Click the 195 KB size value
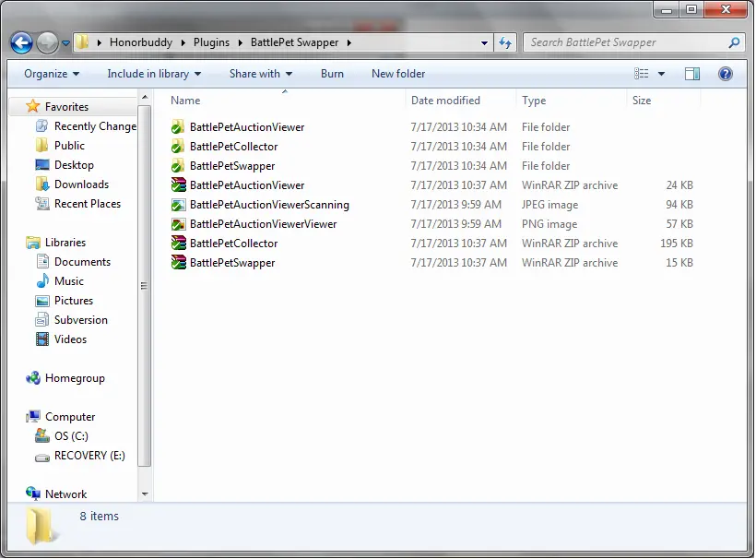 tap(677, 244)
